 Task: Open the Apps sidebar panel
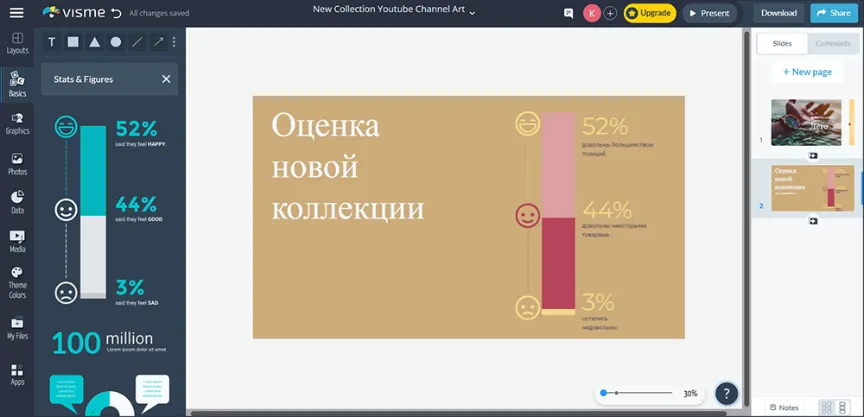point(17,374)
